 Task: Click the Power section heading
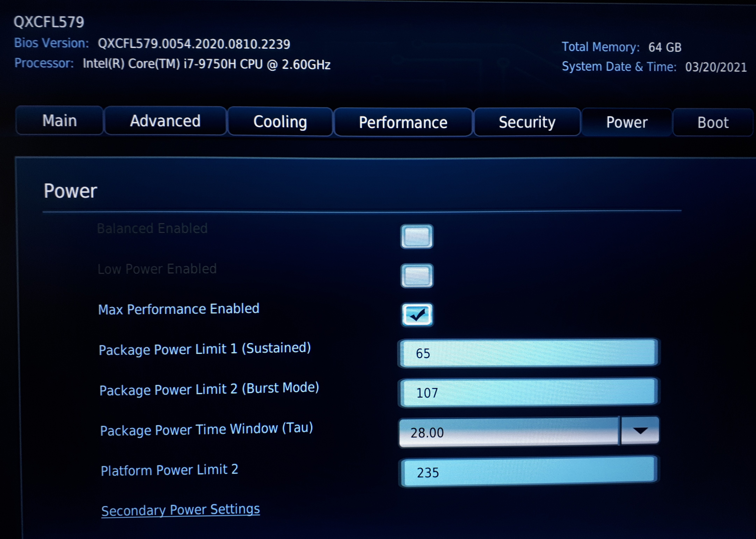(70, 191)
